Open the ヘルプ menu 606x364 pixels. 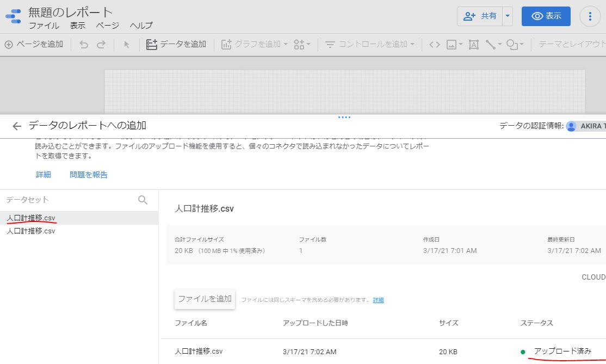[x=141, y=26]
